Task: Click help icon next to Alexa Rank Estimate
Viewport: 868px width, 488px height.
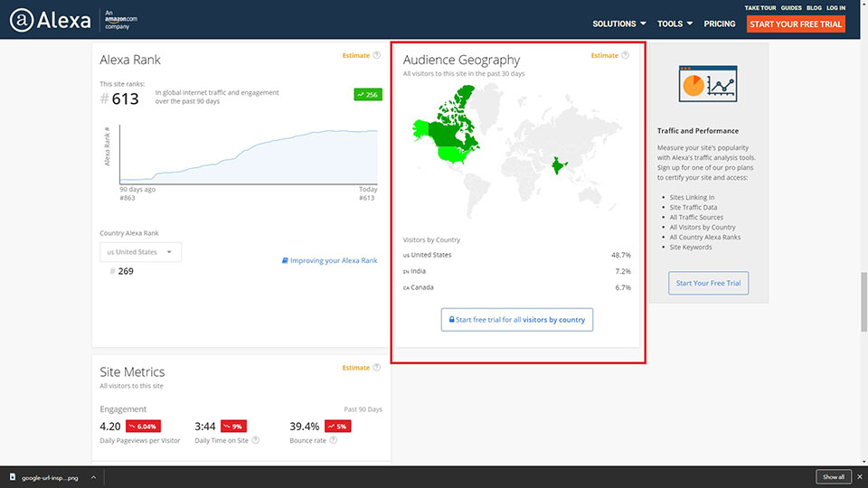Action: coord(376,55)
